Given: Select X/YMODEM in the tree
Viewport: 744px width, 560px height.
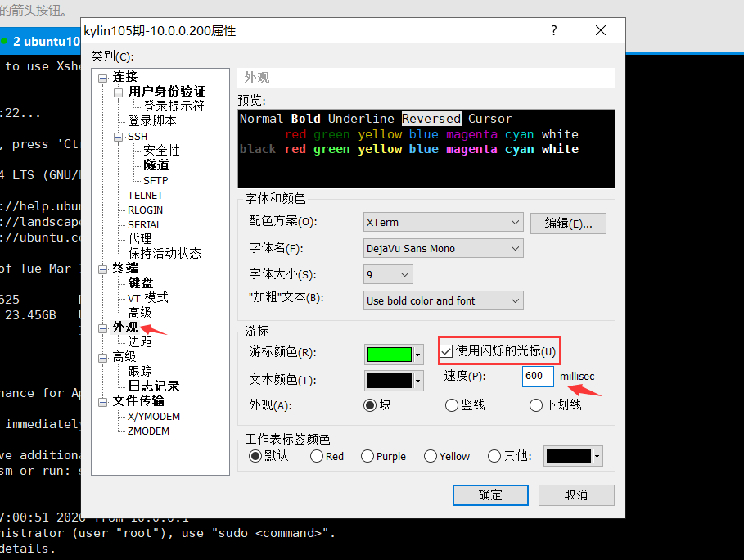Looking at the screenshot, I should [154, 417].
